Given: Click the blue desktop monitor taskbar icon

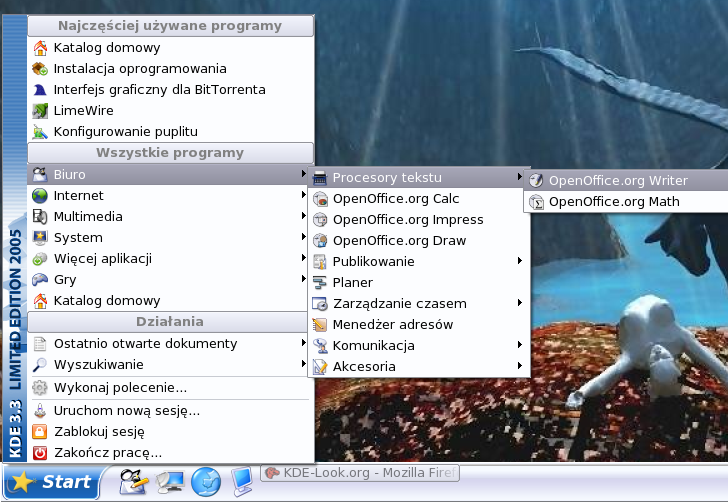Looking at the screenshot, I should click(x=242, y=482).
